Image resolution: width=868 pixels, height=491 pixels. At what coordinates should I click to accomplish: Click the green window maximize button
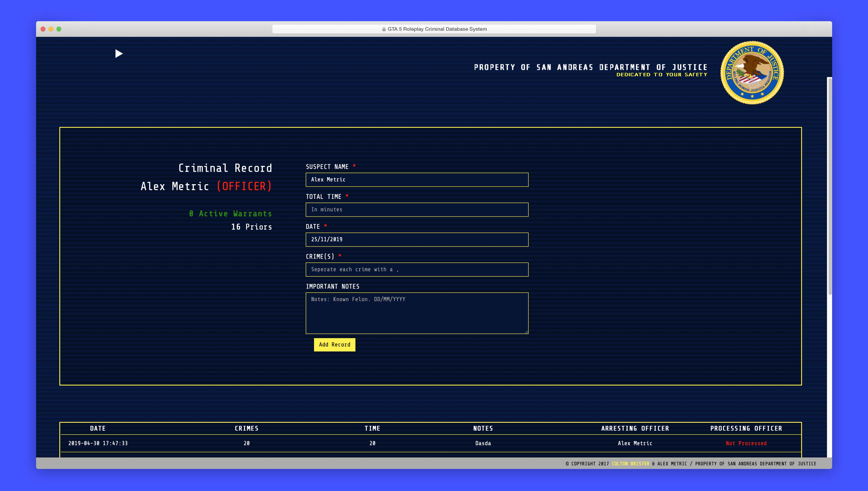59,29
